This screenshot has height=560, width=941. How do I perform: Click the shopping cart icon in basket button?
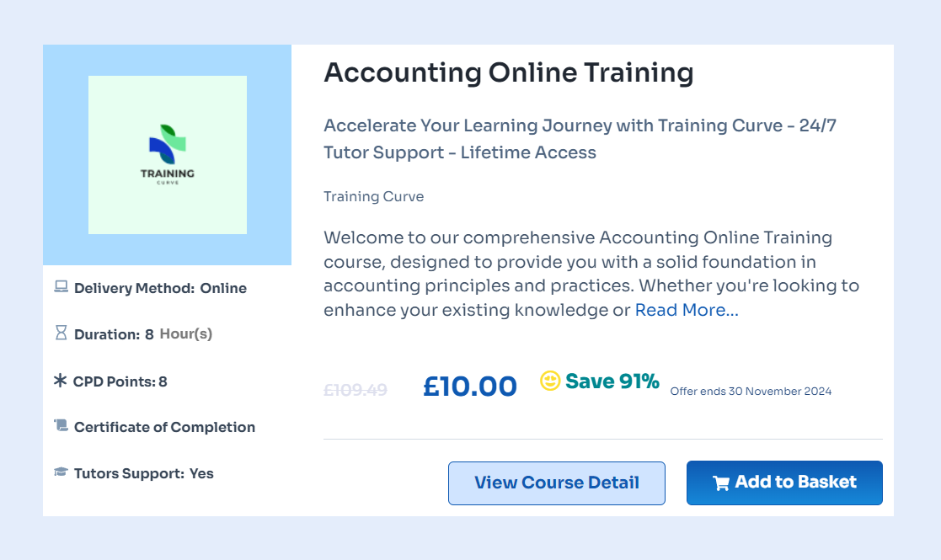coord(721,483)
